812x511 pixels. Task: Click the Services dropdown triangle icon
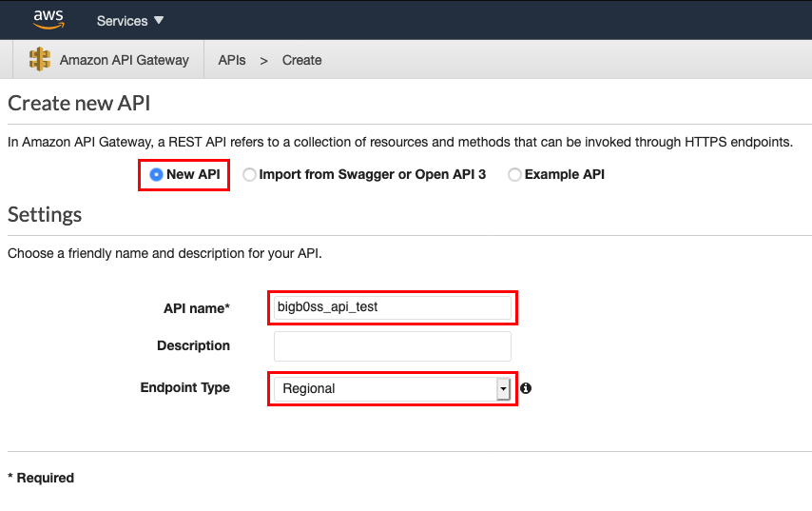[x=159, y=20]
